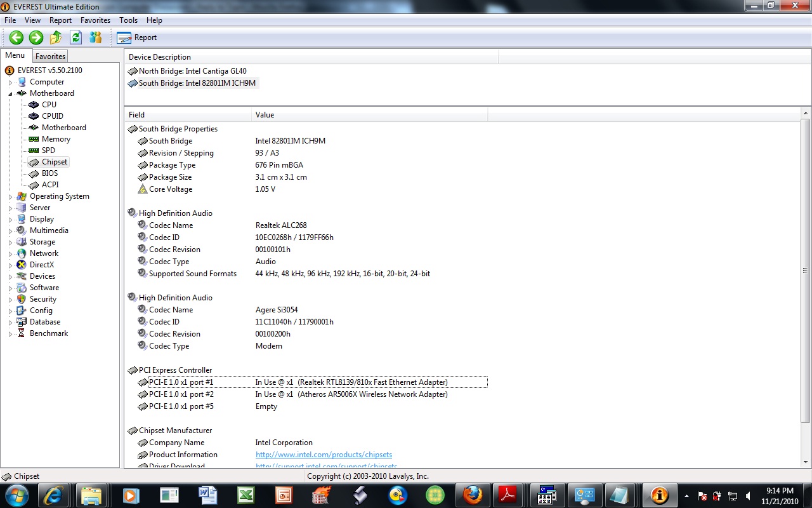Expand the Operating System tree node
The image size is (812, 508).
tap(11, 197)
